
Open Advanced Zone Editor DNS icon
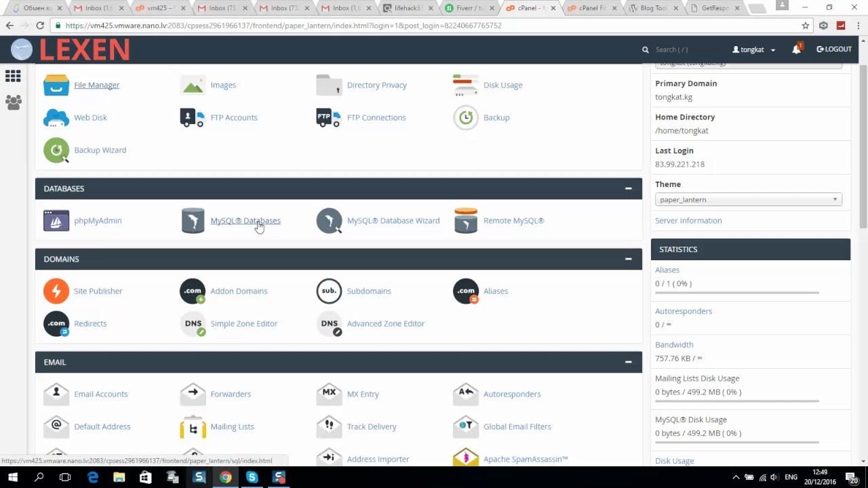click(x=329, y=323)
